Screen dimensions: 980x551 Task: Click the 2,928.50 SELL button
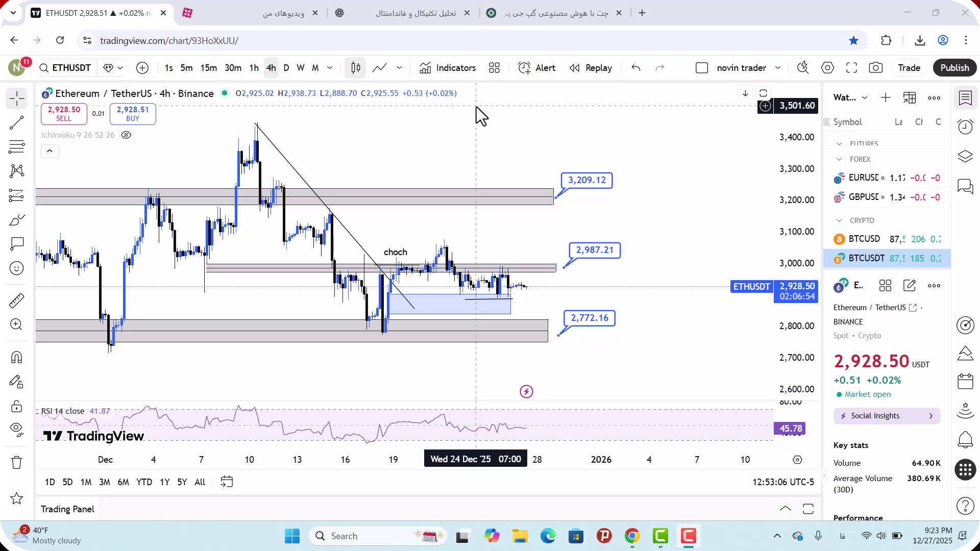point(64,114)
